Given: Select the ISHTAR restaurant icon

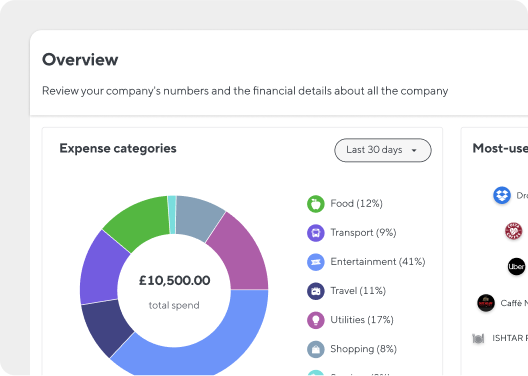Looking at the screenshot, I should coord(478,338).
